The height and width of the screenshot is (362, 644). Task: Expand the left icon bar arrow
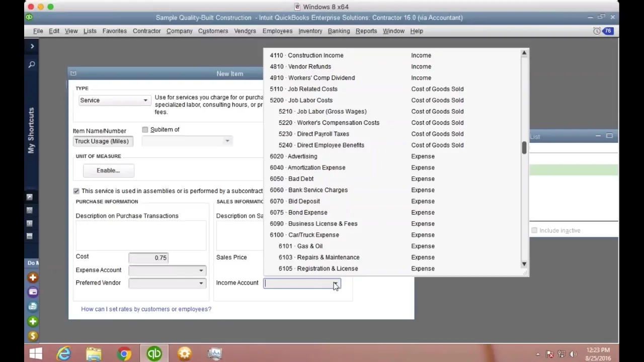tap(32, 46)
